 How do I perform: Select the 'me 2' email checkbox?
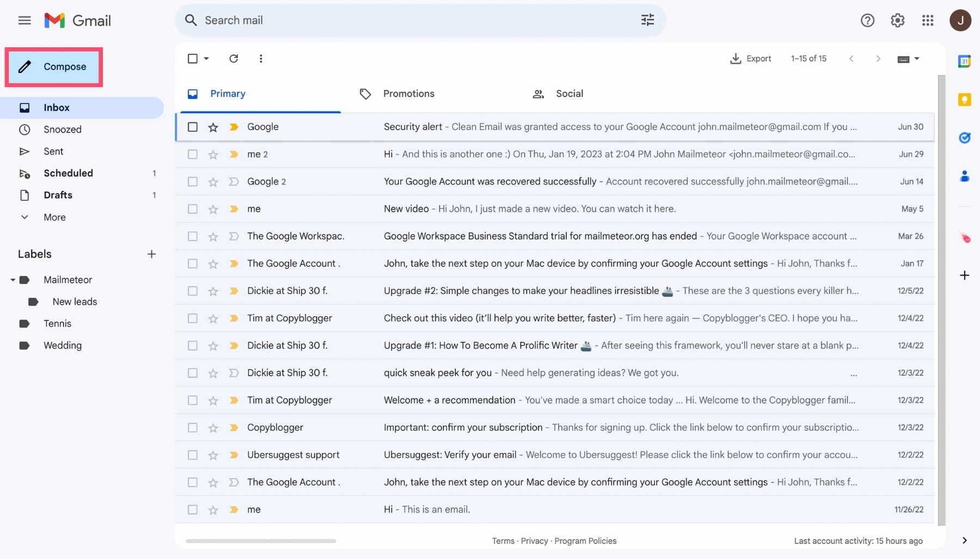(193, 154)
